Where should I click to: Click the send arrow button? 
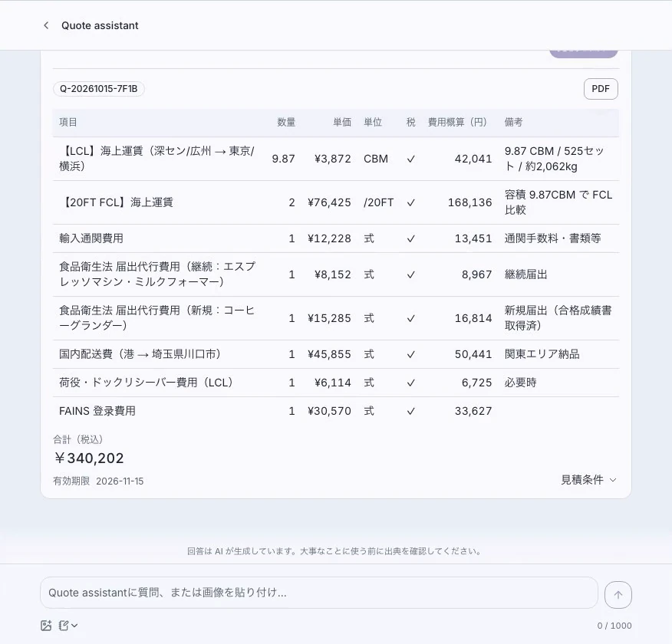[x=618, y=595]
